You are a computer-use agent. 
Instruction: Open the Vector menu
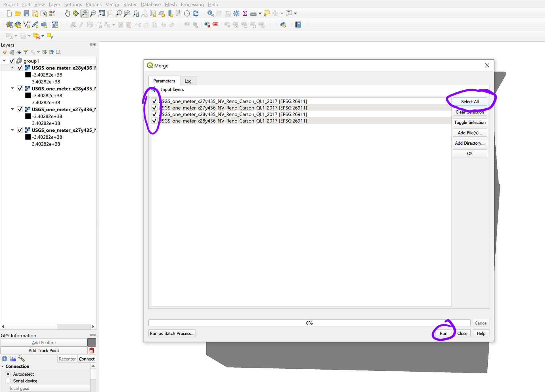112,5
